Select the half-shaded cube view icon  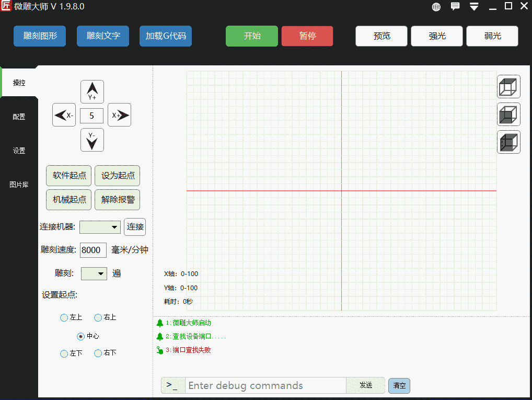[x=508, y=115]
